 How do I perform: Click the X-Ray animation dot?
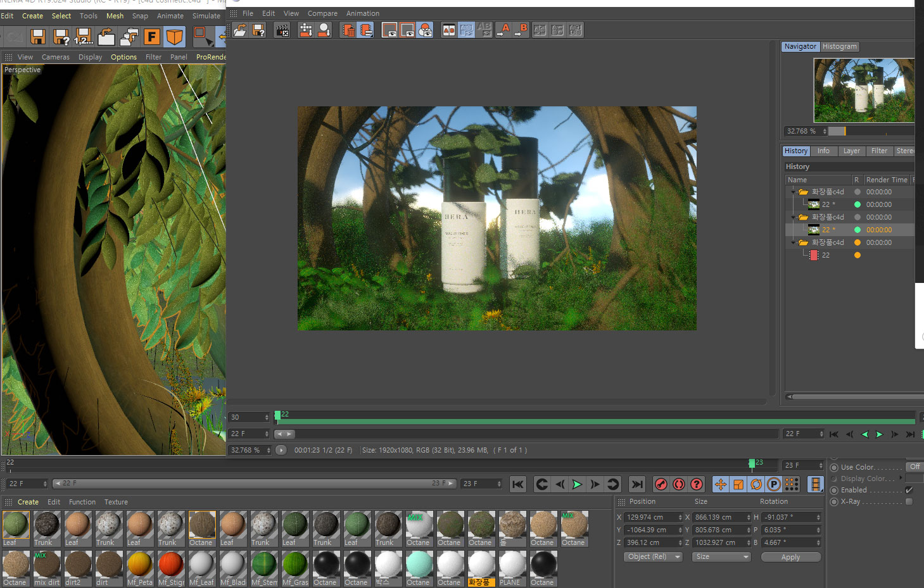pyautogui.click(x=834, y=502)
